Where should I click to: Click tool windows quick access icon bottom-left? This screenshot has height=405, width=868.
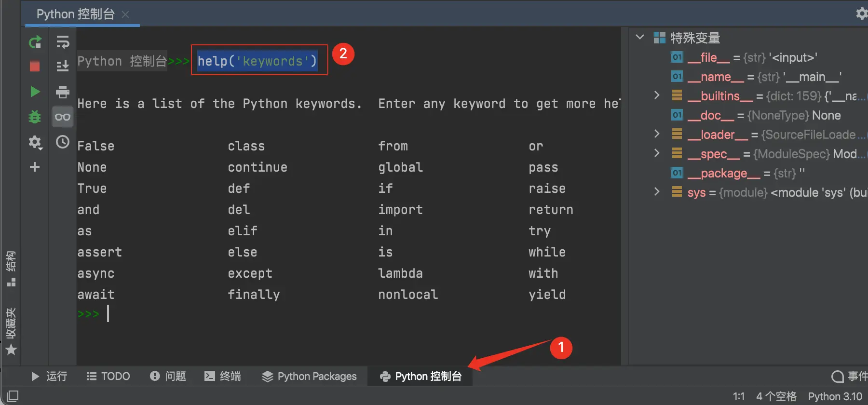point(13,396)
